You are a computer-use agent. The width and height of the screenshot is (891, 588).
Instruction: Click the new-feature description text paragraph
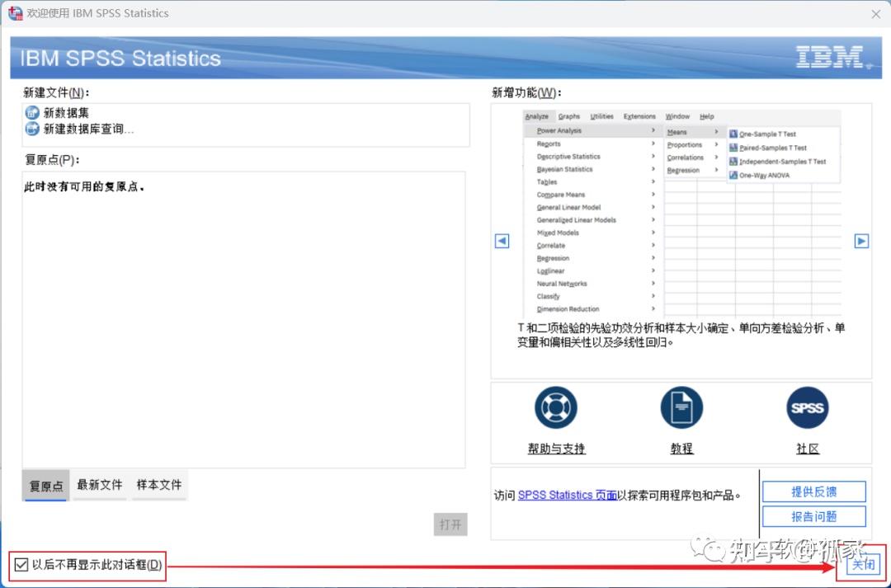(x=681, y=335)
